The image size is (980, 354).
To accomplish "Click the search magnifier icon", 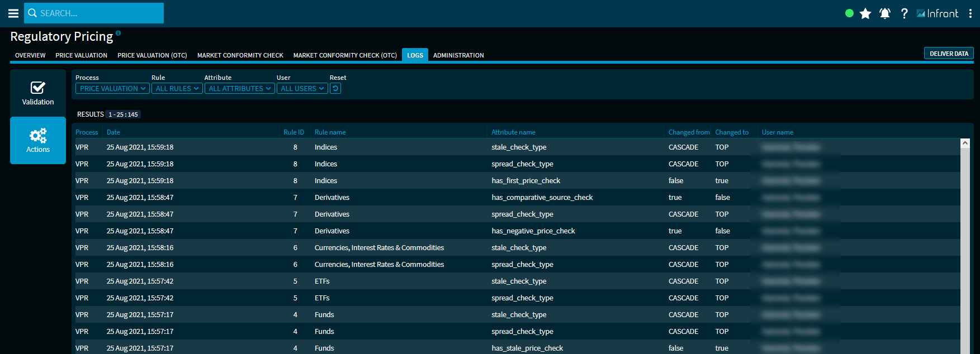I will (32, 13).
